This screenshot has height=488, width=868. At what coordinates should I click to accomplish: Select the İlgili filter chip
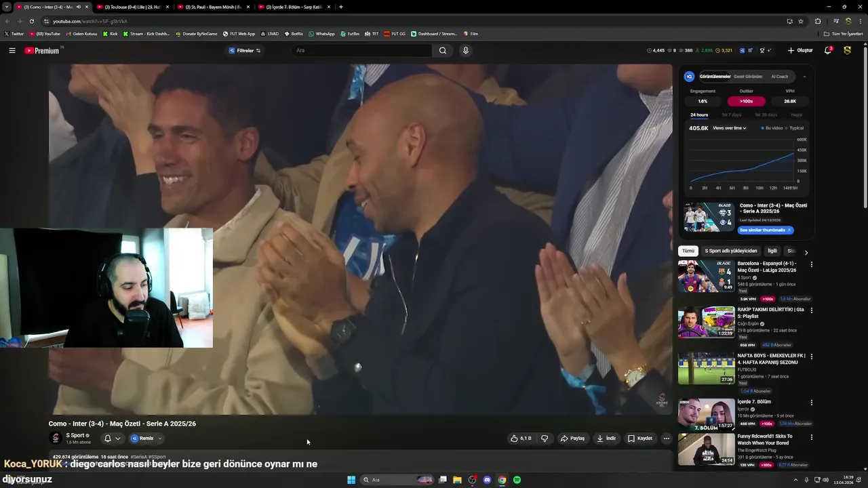coord(772,251)
